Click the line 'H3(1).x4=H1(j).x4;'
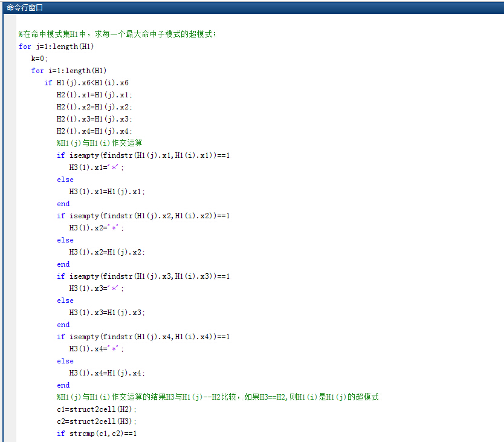This screenshot has width=504, height=442. tap(107, 373)
